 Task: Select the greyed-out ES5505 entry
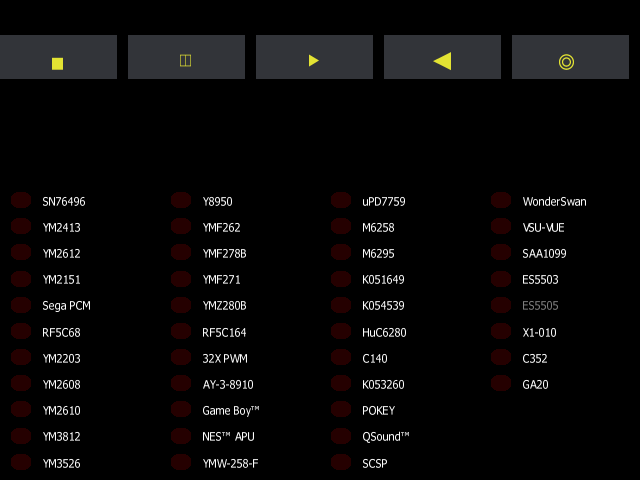540,306
